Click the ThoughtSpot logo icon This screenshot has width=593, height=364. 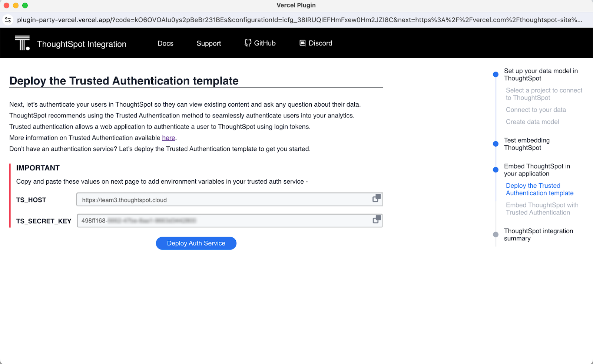tap(22, 43)
